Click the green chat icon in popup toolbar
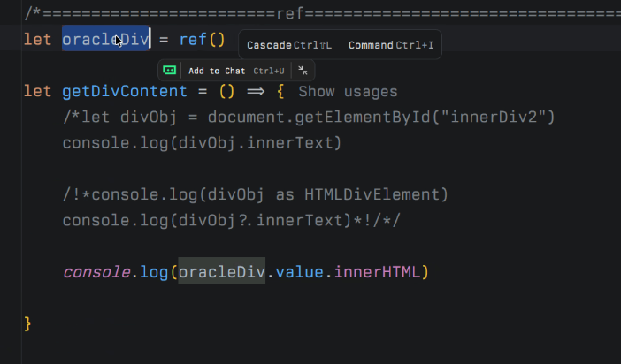621x364 pixels. 169,71
